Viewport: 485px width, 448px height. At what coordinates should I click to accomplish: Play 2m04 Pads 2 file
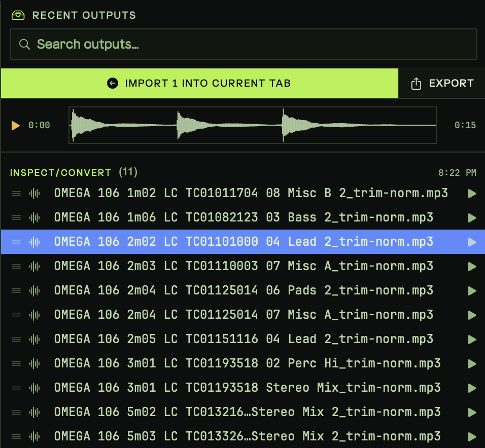coord(472,291)
